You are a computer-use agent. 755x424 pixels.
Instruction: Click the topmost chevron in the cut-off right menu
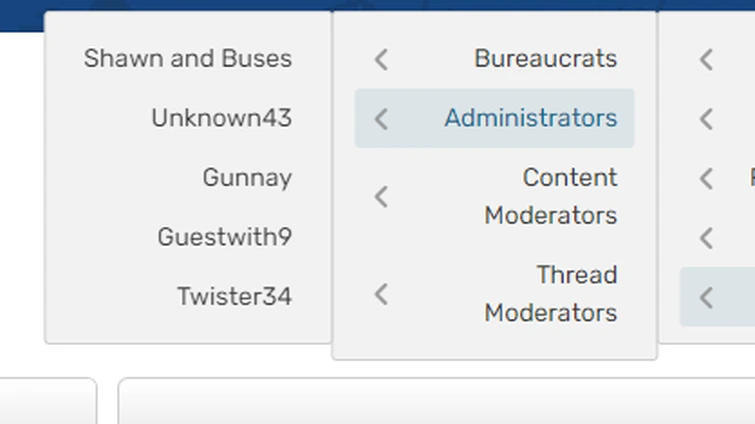(706, 60)
